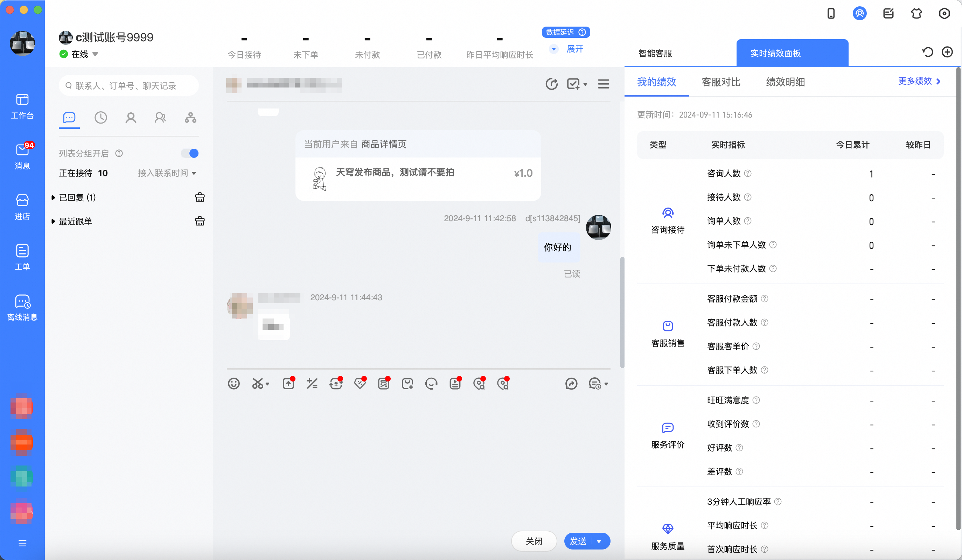Open the screenshot scissors dropdown arrow
This screenshot has height=560, width=962.
[x=267, y=384]
